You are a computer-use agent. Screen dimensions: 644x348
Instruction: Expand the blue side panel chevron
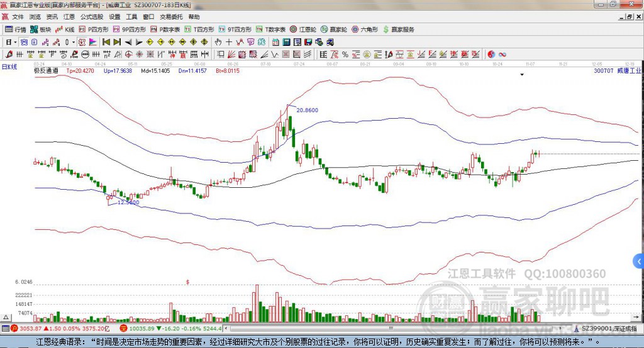(639, 261)
